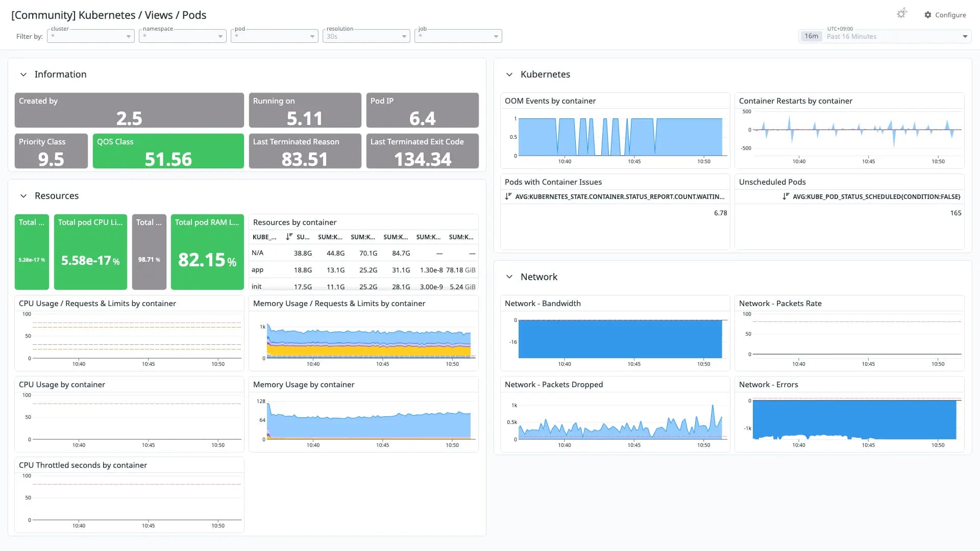Image resolution: width=980 pixels, height=551 pixels.
Task: Collapse the Network section
Action: (x=509, y=277)
